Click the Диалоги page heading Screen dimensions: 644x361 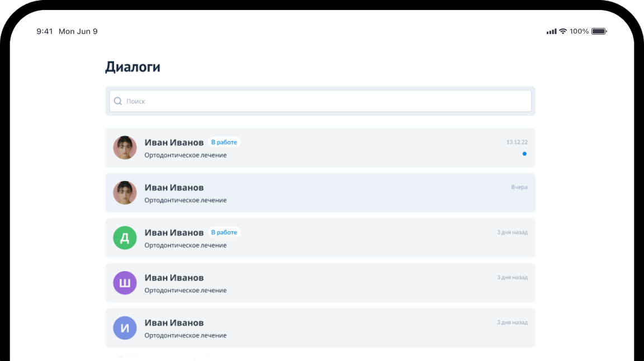[x=133, y=67]
